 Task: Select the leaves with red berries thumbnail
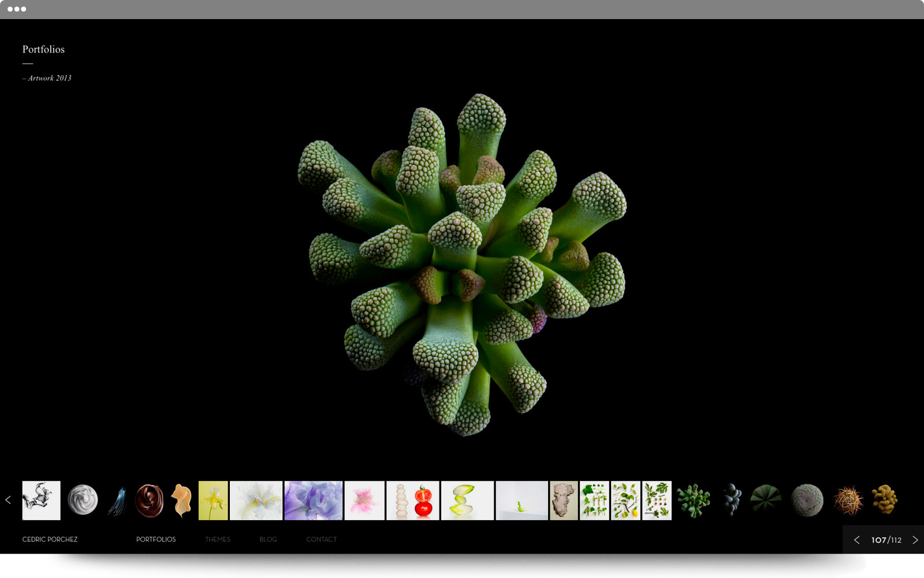[x=657, y=501]
